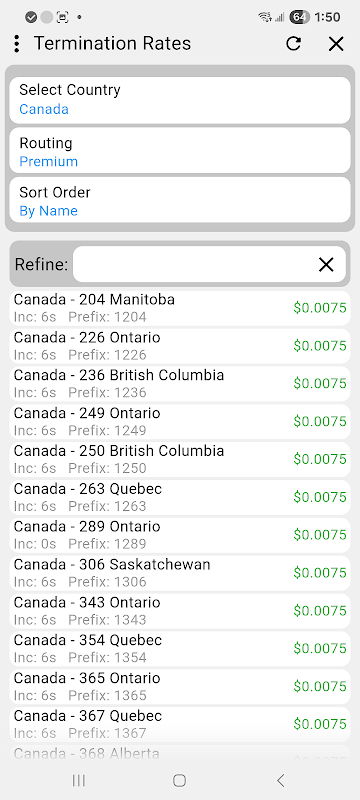Close the Termination Rates screen

[336, 44]
